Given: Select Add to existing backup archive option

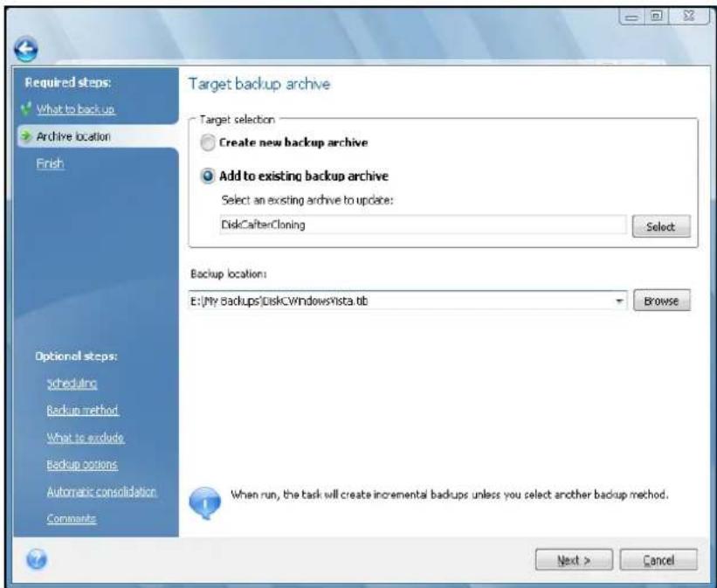Looking at the screenshot, I should point(208,176).
